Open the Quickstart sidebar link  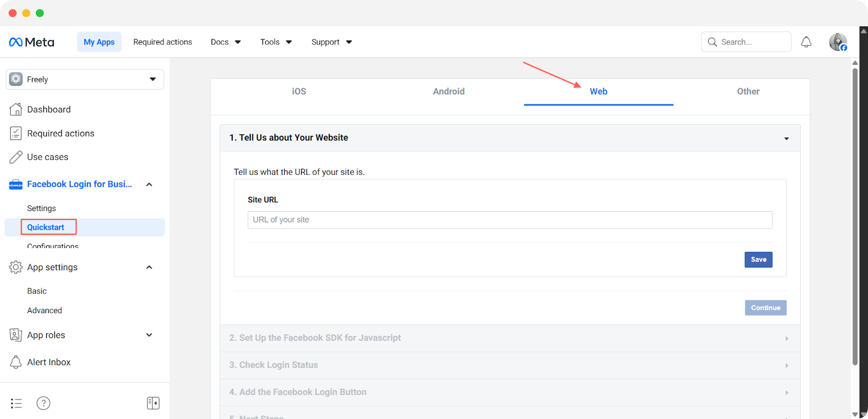click(46, 227)
